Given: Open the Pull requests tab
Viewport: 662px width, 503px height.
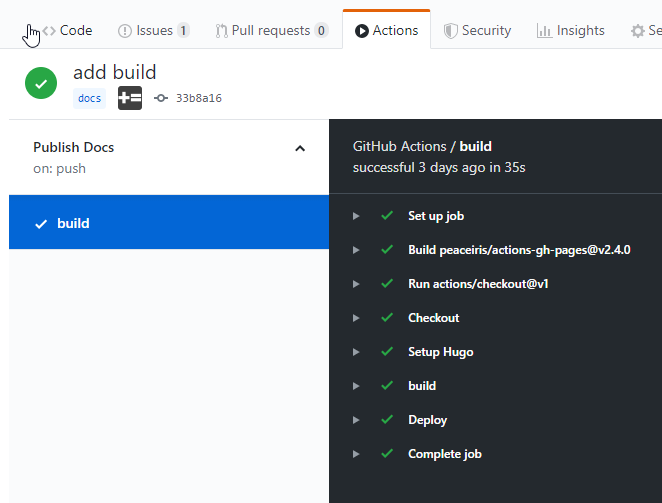Looking at the screenshot, I should [x=271, y=30].
